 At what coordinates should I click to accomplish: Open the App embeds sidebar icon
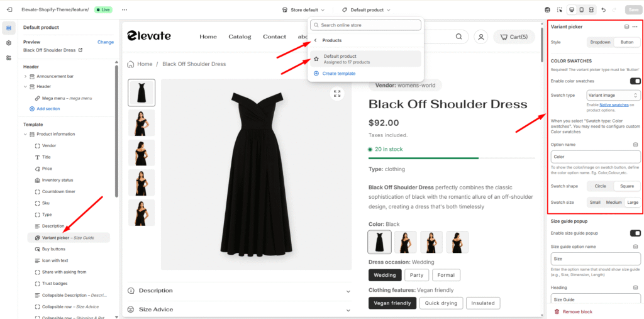click(9, 57)
